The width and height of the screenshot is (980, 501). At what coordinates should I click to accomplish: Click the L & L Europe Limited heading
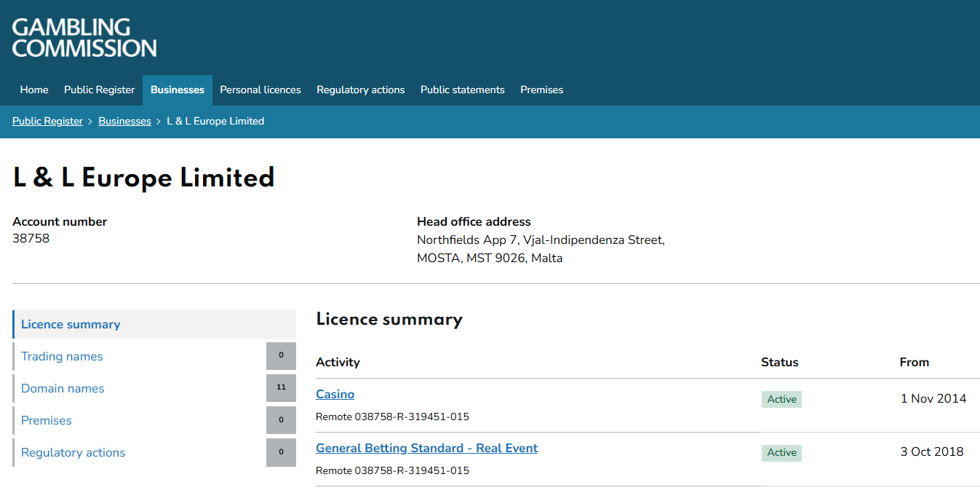point(144,178)
